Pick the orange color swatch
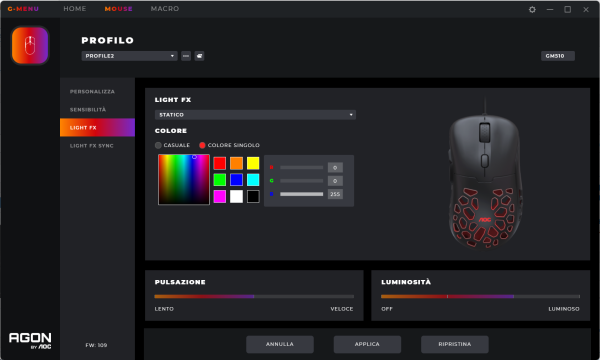 pyautogui.click(x=236, y=163)
